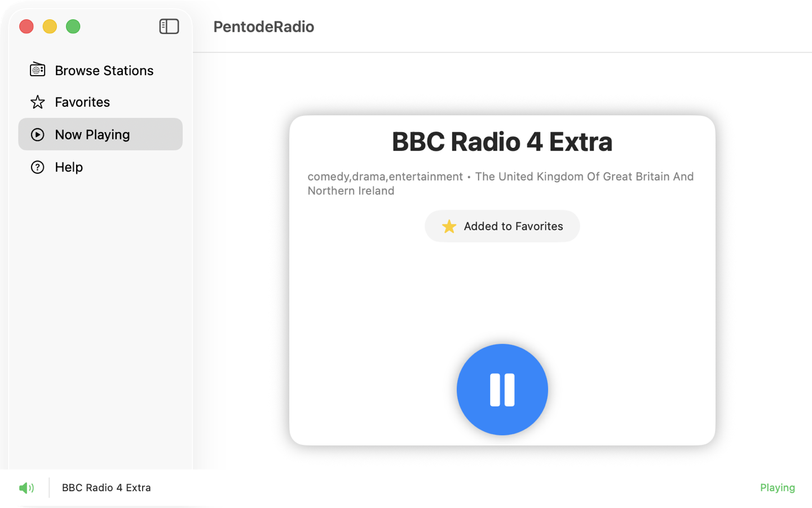Image resolution: width=812 pixels, height=508 pixels.
Task: Toggle the sidebar panel icon
Action: [x=169, y=27]
